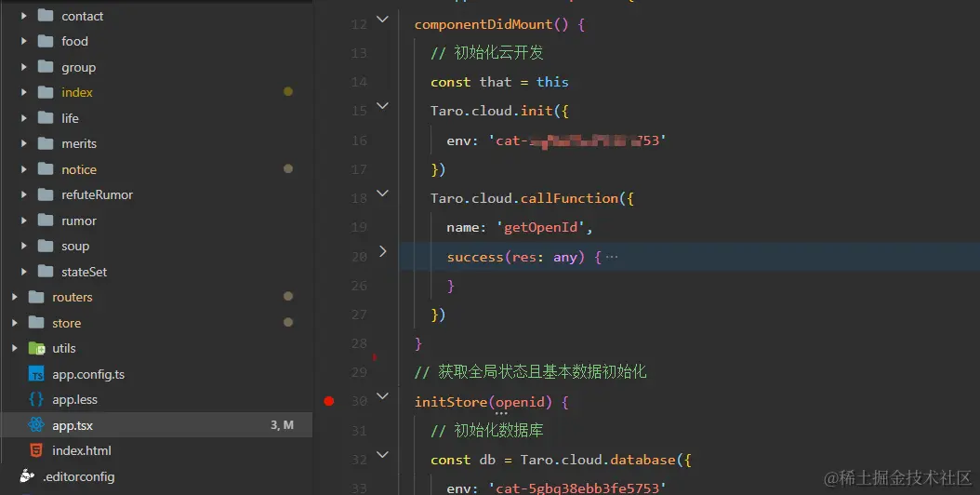
Task: Click 'cat-5gbq38ebb3fe5753' env string at line 33
Action: 576,487
